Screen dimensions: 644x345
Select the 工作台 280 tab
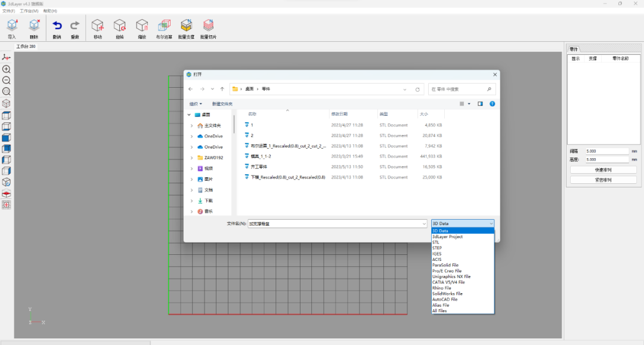click(x=26, y=47)
